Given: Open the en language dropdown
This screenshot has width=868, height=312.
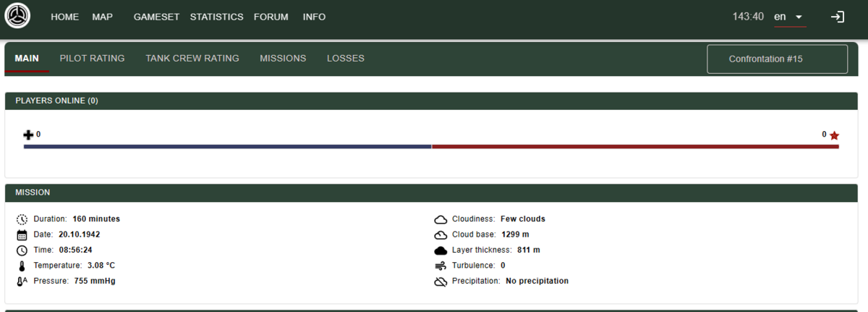Looking at the screenshot, I should [789, 17].
